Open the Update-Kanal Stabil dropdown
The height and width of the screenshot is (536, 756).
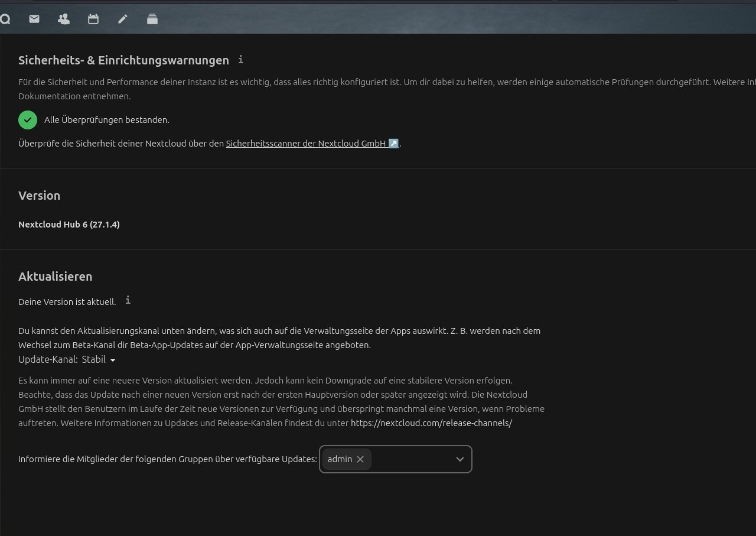tap(99, 359)
